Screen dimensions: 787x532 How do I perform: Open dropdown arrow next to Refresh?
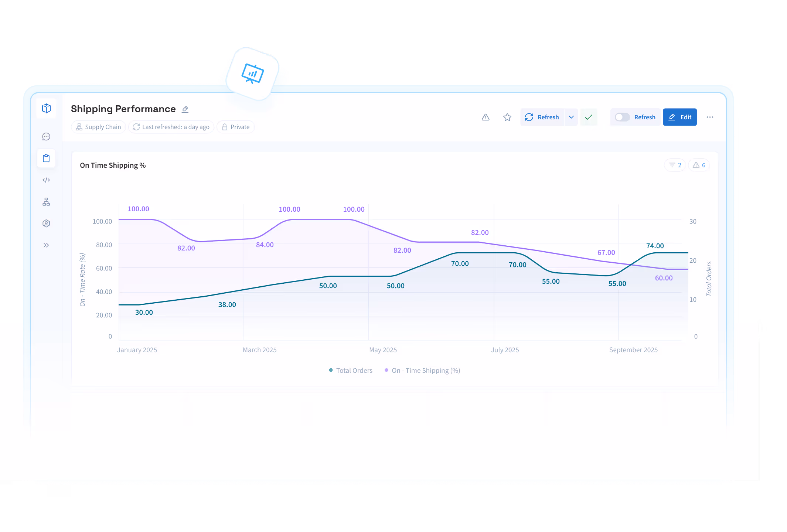(571, 117)
